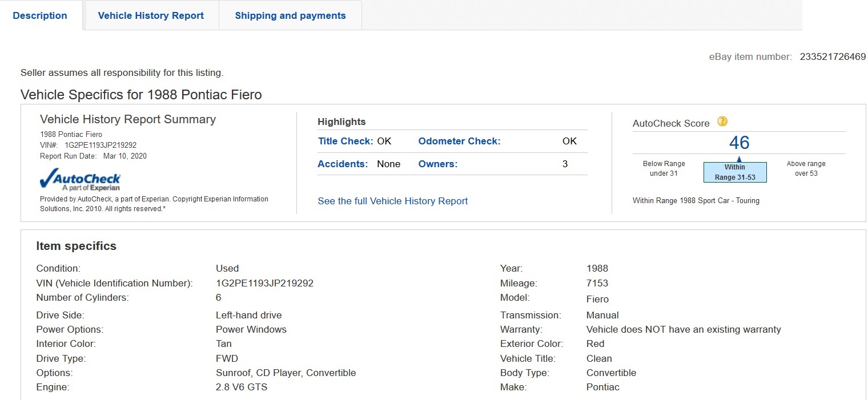Click the Warranty value text
The width and height of the screenshot is (868, 400).
click(684, 329)
